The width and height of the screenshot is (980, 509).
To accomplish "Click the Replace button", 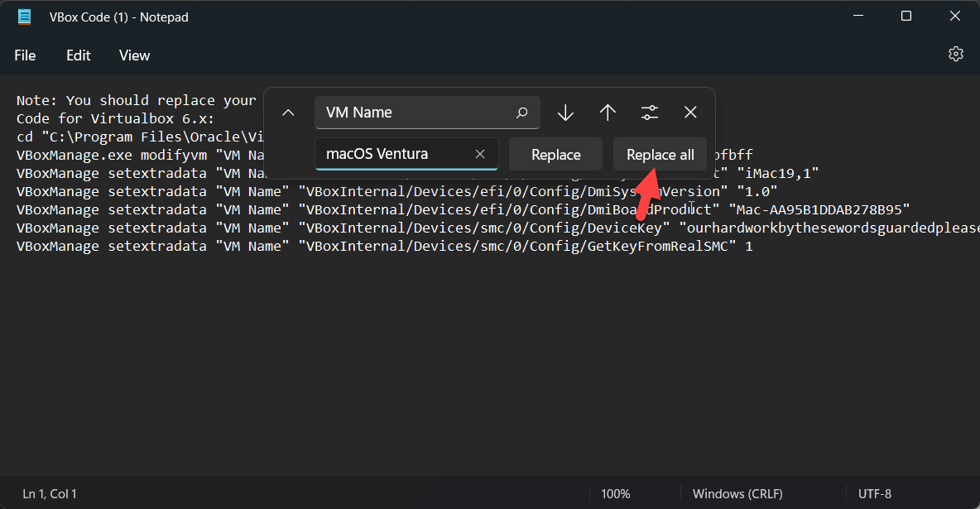I will tap(555, 155).
